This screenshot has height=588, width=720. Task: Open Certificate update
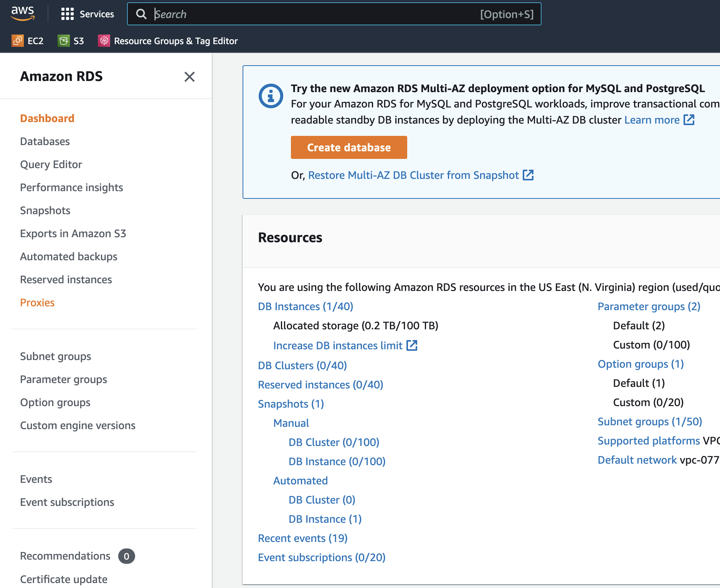coord(64,579)
